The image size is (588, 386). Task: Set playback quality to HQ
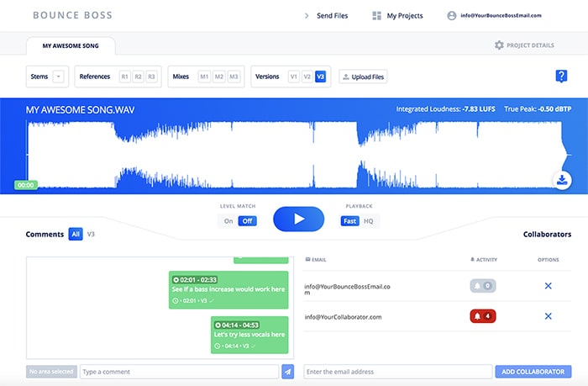click(368, 221)
